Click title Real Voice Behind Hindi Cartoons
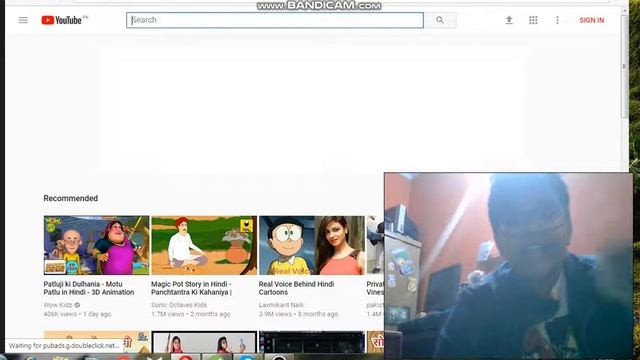 (296, 288)
